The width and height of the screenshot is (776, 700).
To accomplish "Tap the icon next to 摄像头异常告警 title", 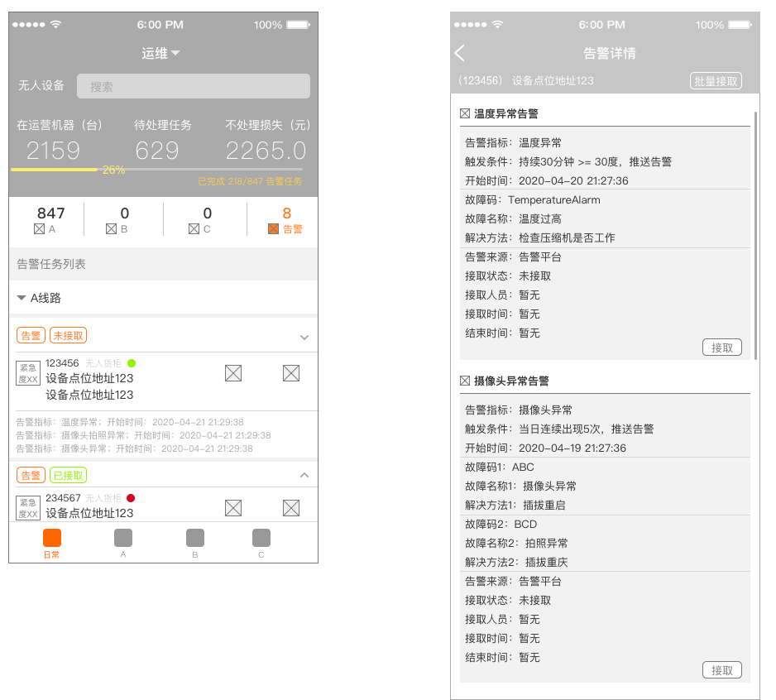I will click(465, 381).
